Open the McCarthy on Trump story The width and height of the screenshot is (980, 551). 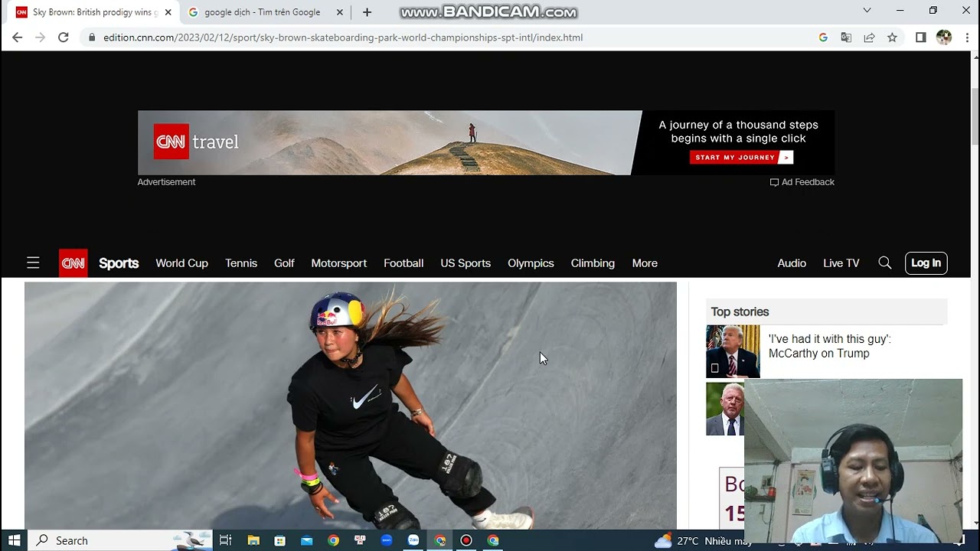coord(829,346)
